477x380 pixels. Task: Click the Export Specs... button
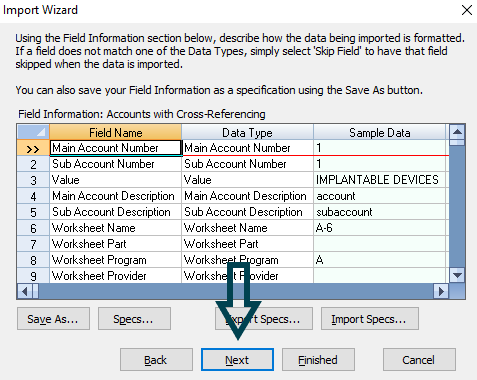264,319
